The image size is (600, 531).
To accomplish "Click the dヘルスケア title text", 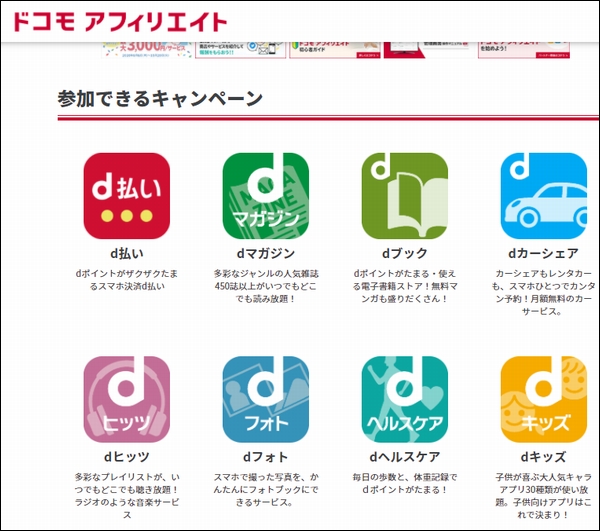I will (x=404, y=457).
